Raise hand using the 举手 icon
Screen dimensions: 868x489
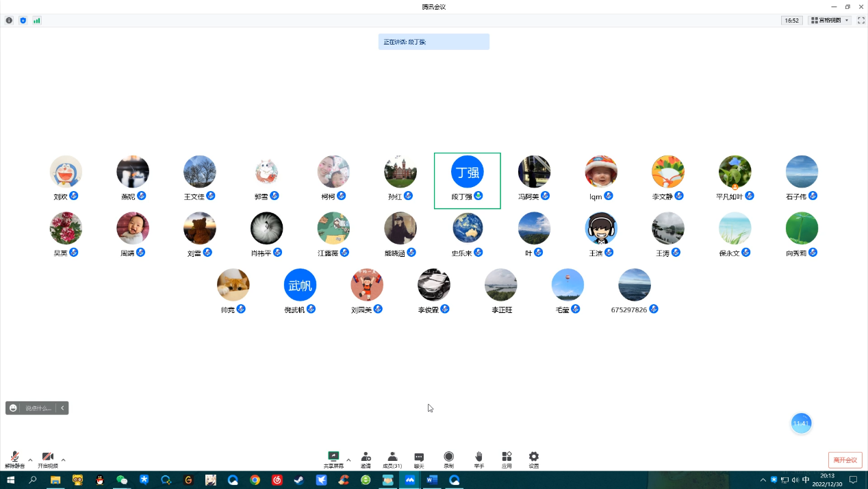pos(479,458)
